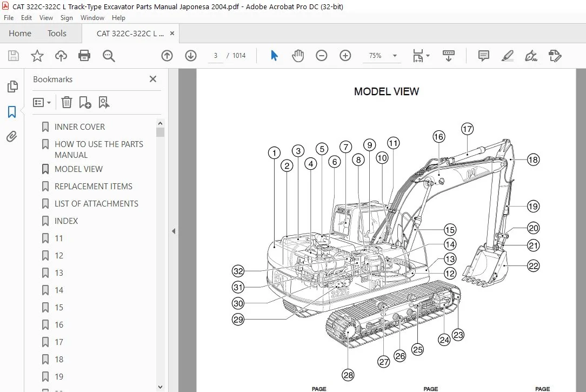This screenshot has width=586, height=392.
Task: Click the find current bookmark icon
Action: click(104, 102)
